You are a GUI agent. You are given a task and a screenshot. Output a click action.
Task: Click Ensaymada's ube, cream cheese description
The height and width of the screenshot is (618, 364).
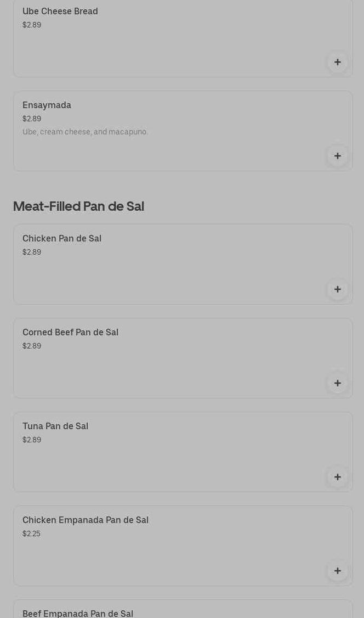(85, 132)
